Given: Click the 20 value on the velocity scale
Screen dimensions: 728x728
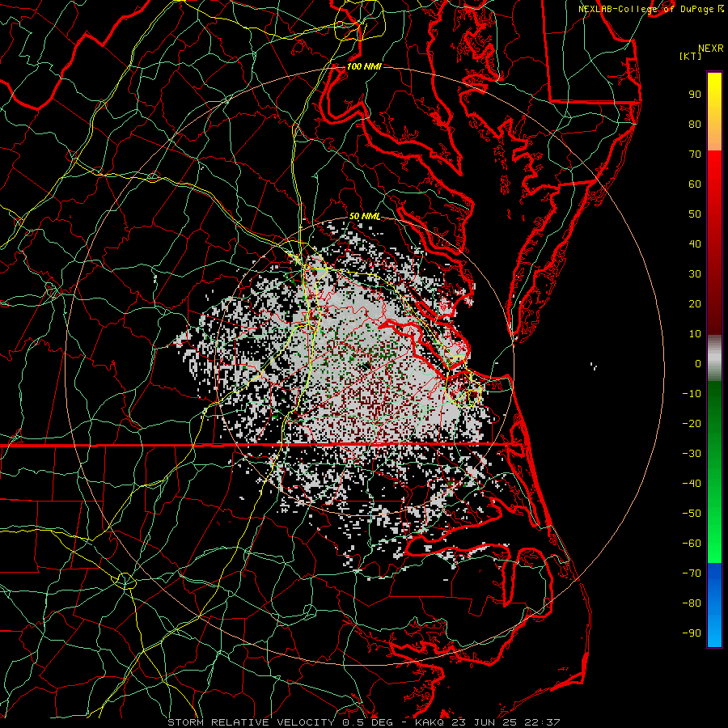Looking at the screenshot, I should [695, 304].
